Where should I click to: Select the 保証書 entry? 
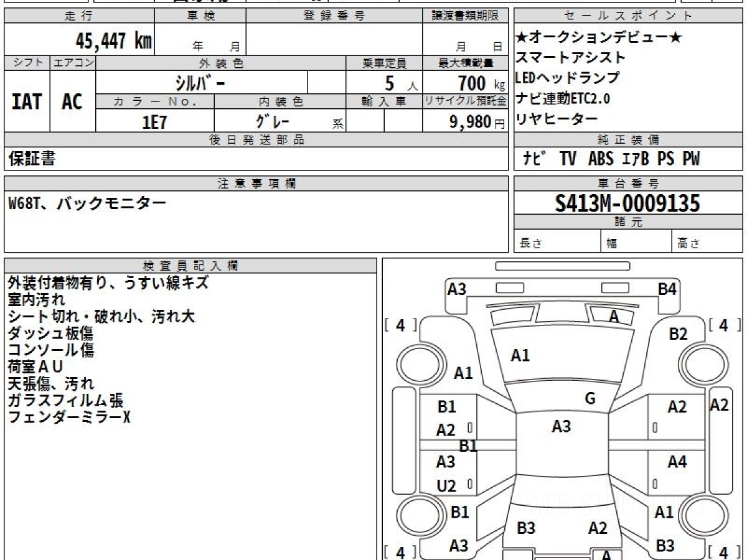(32, 159)
